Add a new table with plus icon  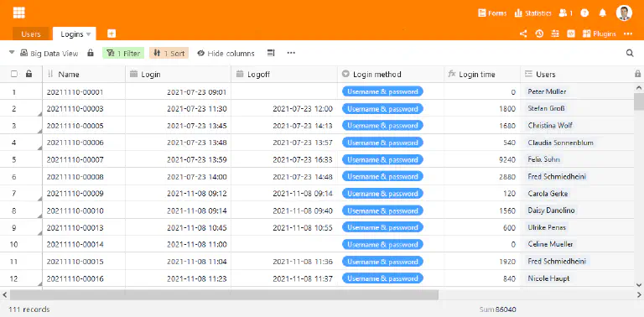tap(112, 34)
